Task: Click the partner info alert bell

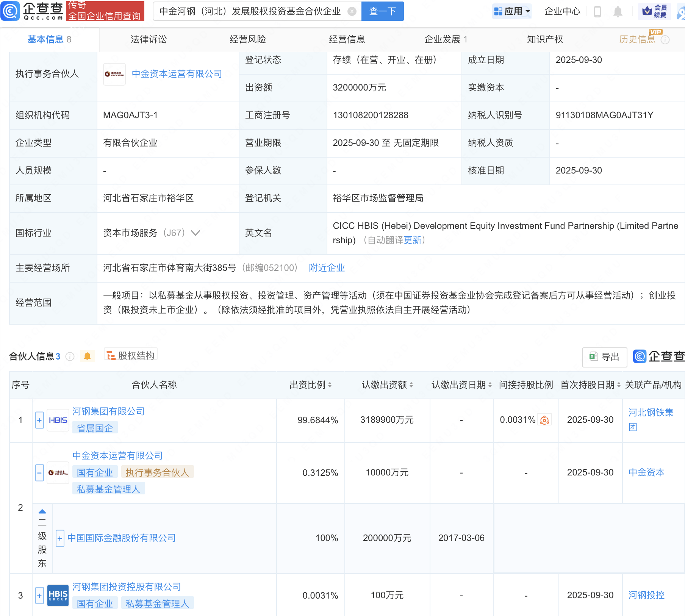Action: (x=87, y=356)
